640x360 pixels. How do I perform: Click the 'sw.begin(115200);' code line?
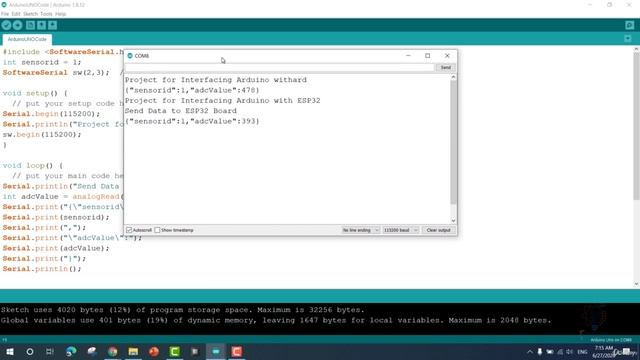tap(42, 134)
